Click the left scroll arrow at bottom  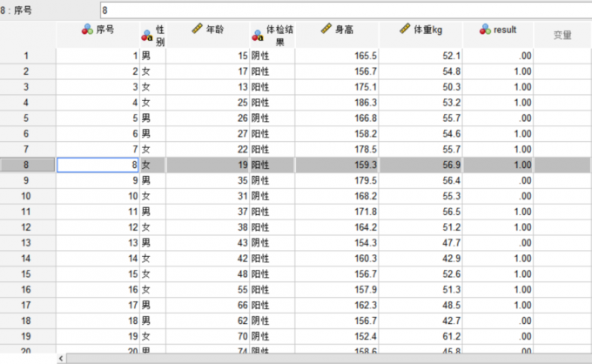point(60,358)
